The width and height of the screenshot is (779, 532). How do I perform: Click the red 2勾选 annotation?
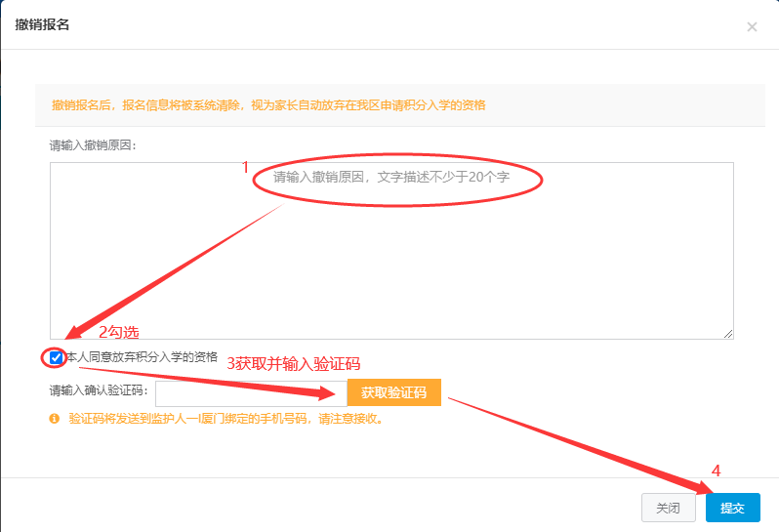pyautogui.click(x=125, y=333)
